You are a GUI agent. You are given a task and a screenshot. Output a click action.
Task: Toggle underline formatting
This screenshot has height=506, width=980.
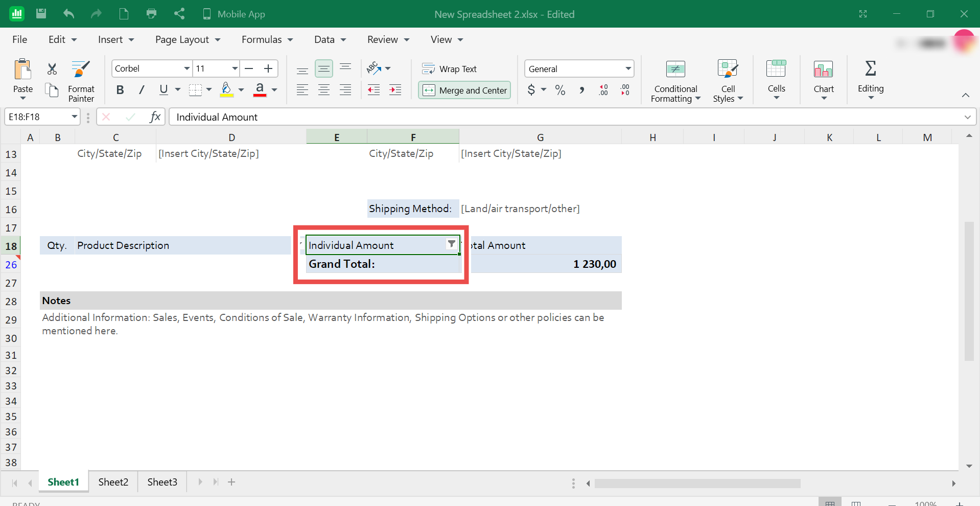[164, 90]
